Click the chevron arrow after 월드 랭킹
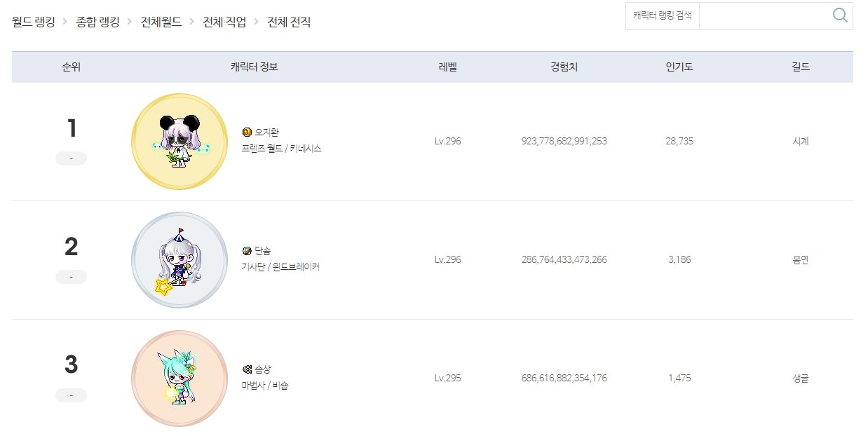The image size is (868, 436). click(65, 22)
